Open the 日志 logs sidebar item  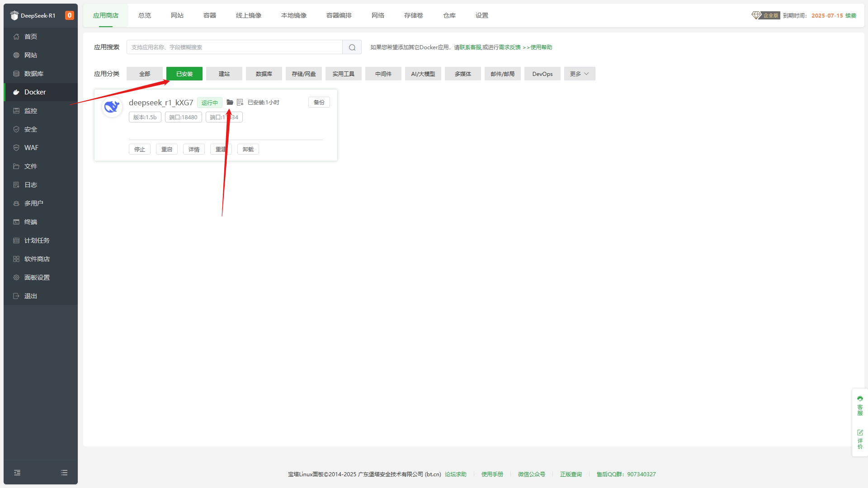tap(41, 185)
